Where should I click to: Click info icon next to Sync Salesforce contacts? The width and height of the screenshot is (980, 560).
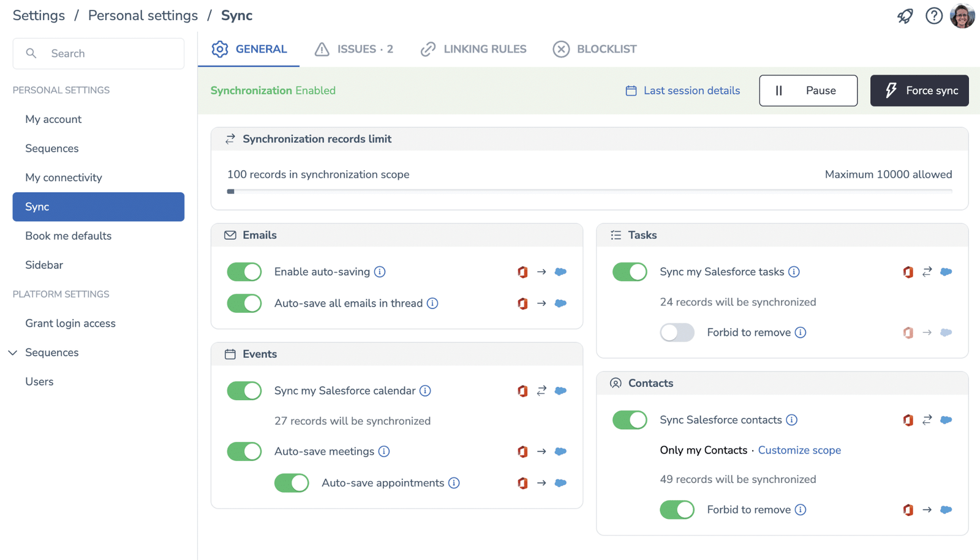[x=791, y=420]
